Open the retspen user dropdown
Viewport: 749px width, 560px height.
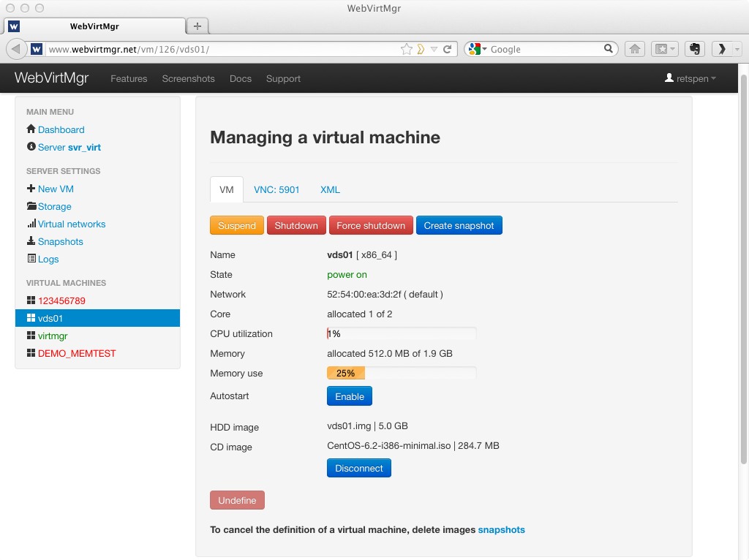(690, 78)
